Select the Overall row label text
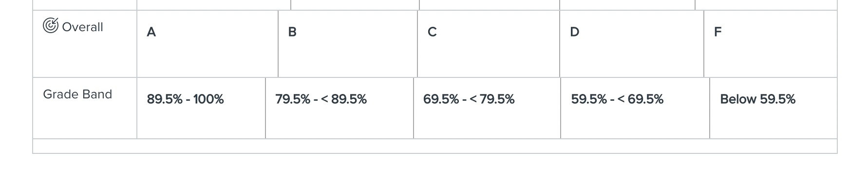This screenshot has height=187, width=868. [82, 27]
